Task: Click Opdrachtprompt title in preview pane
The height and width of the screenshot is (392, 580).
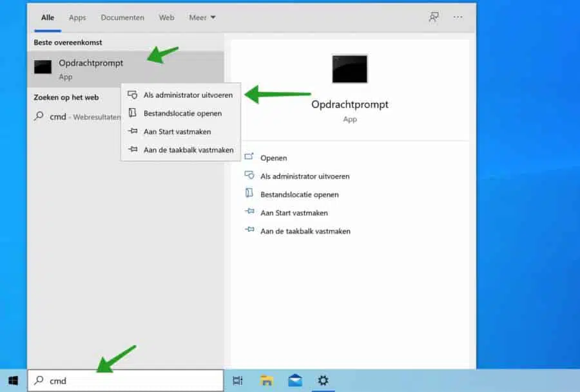Action: pos(350,104)
